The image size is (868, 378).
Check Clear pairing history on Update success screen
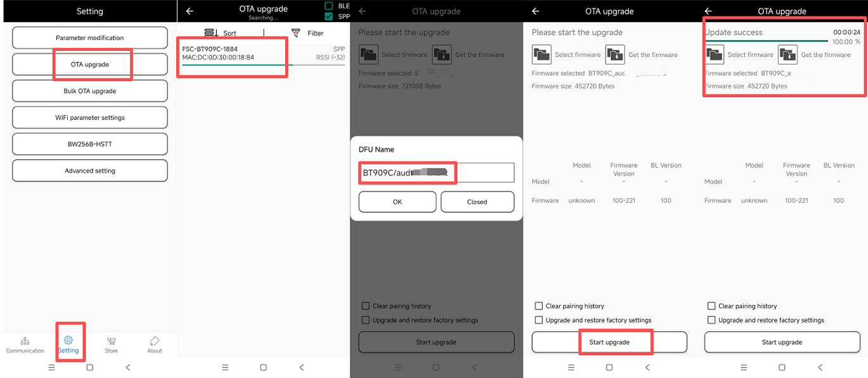pos(711,306)
